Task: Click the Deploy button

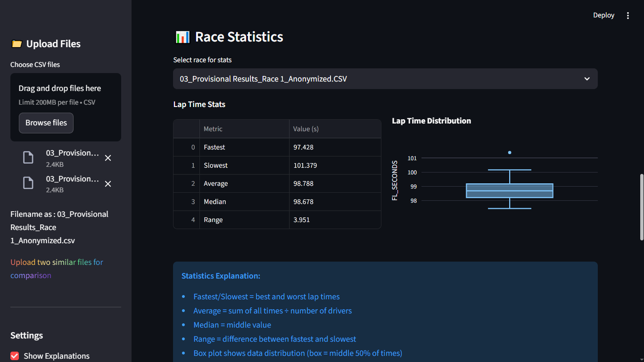Action: pyautogui.click(x=603, y=15)
